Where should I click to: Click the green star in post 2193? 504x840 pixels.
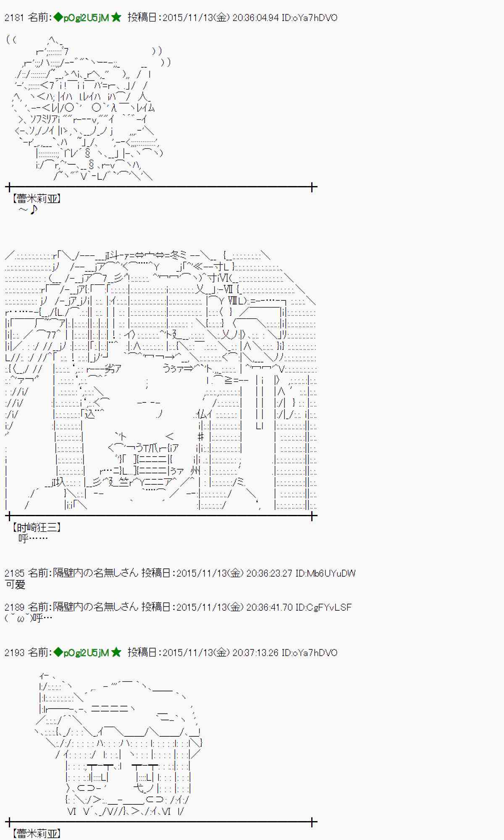click(116, 652)
